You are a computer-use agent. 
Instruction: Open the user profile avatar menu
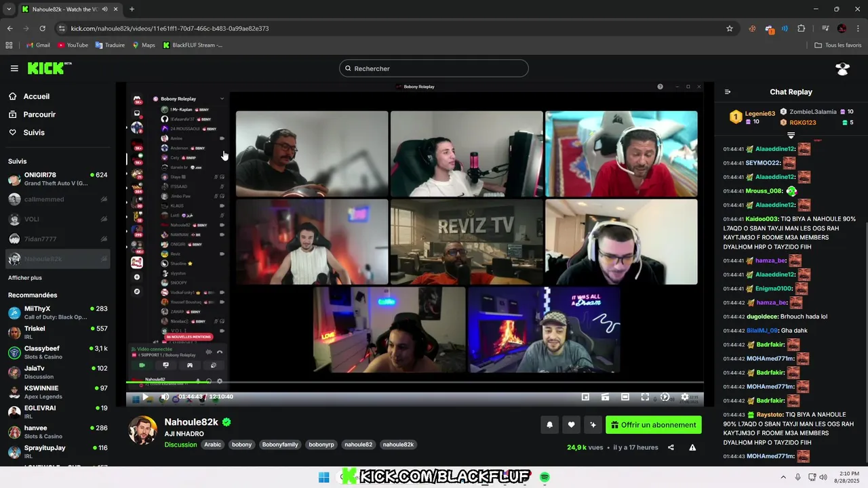[843, 68]
